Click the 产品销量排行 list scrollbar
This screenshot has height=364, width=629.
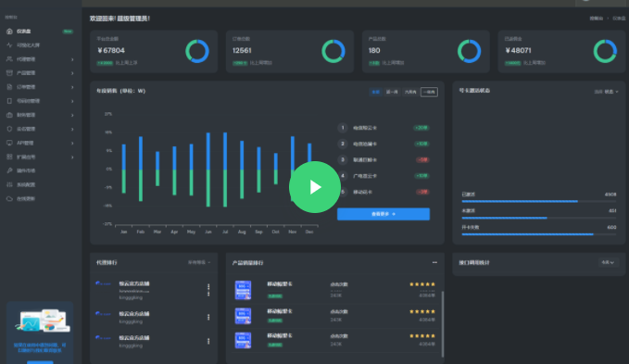click(443, 324)
